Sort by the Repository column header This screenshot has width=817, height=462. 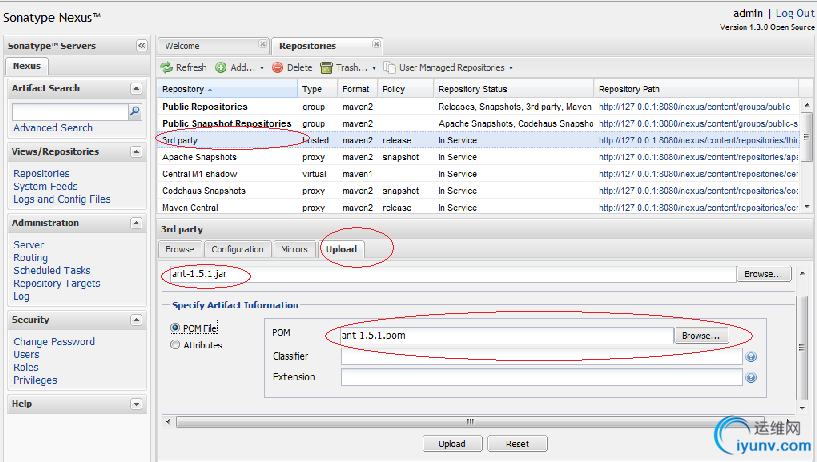228,89
